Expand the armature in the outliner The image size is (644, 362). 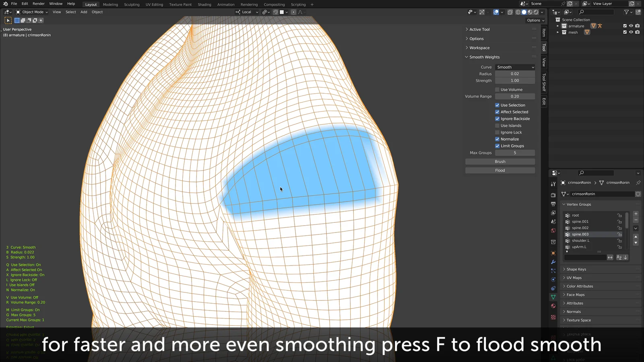coord(558,26)
